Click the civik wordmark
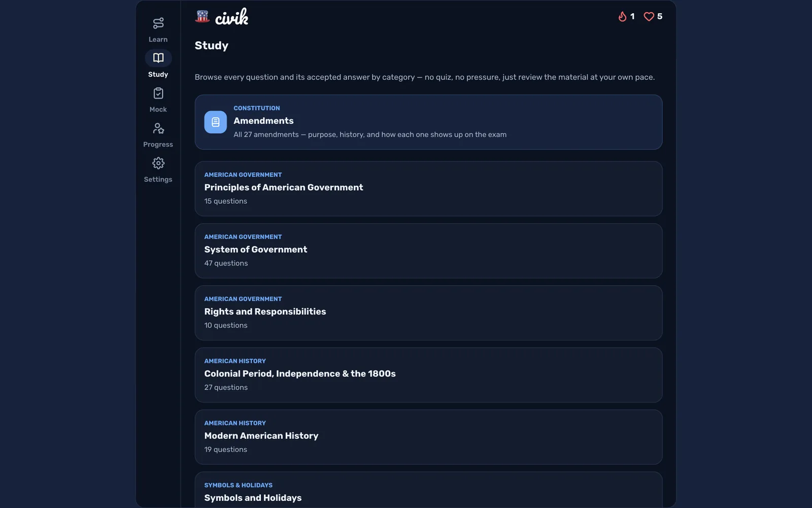 coord(231,17)
